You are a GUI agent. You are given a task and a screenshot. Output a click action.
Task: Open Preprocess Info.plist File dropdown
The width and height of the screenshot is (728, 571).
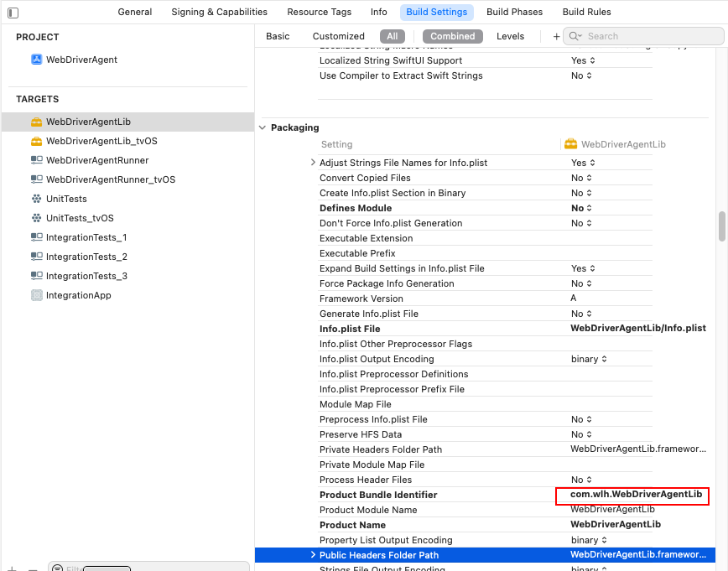(581, 419)
